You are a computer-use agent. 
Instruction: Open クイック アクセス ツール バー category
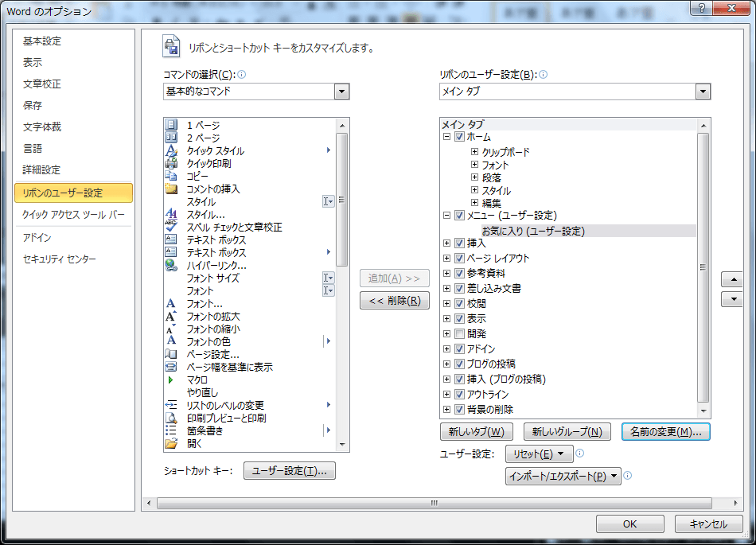73,215
